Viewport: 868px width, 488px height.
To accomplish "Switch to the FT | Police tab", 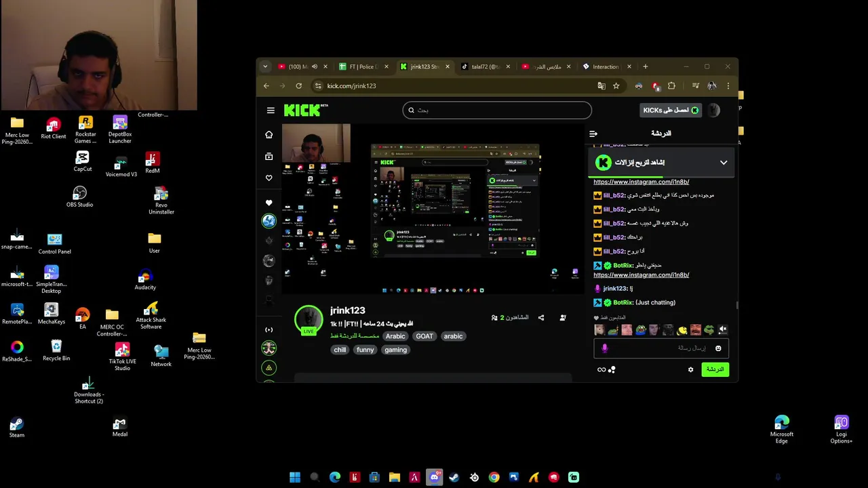I will 364,66.
